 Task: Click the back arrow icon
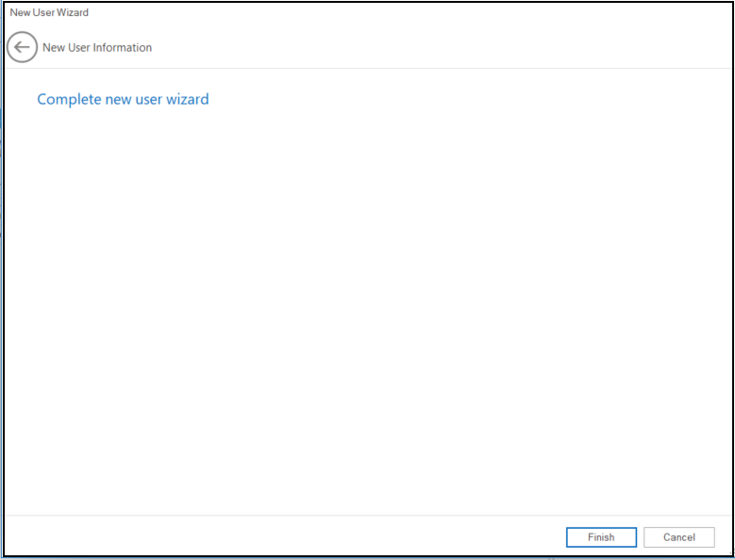click(x=22, y=47)
